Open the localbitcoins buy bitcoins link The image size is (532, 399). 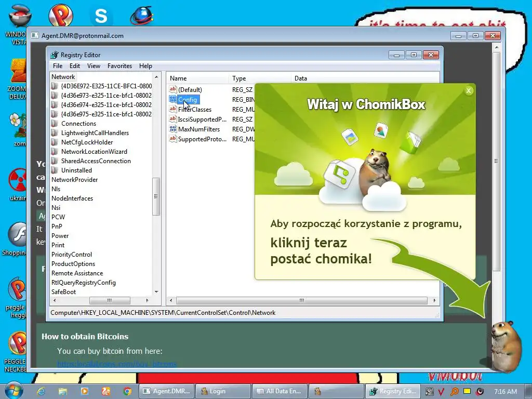point(117,364)
